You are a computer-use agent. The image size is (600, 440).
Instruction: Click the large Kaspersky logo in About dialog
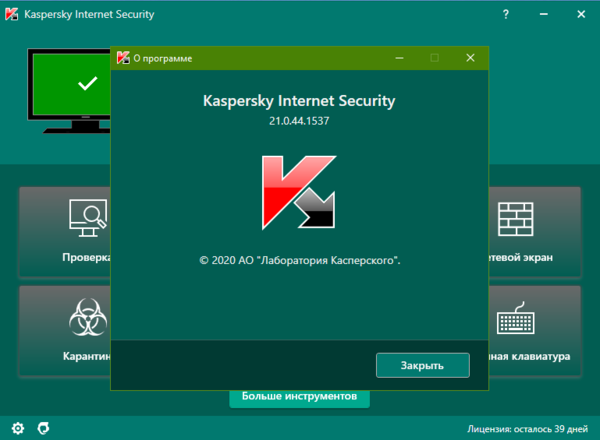coord(299,192)
